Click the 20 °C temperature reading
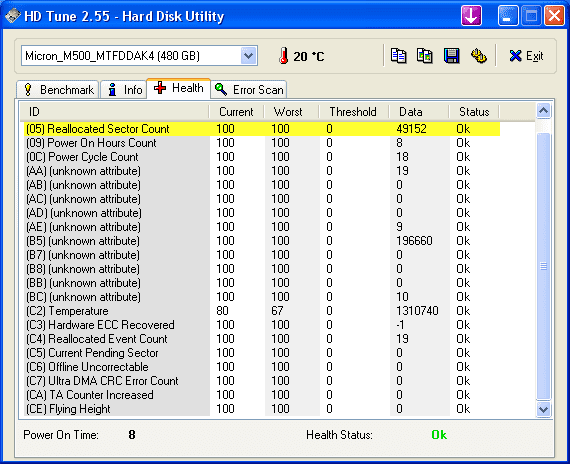570x464 pixels. pyautogui.click(x=309, y=56)
